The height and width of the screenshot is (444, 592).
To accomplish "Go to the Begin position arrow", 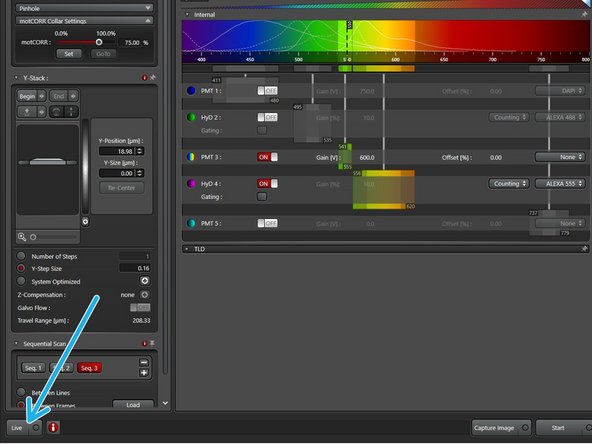I will coord(42,96).
